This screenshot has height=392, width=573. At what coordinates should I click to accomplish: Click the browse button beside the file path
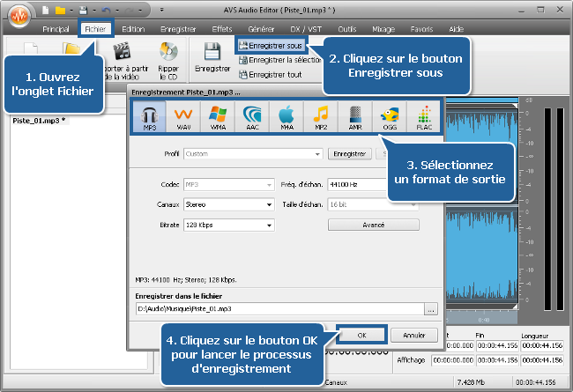coord(431,309)
